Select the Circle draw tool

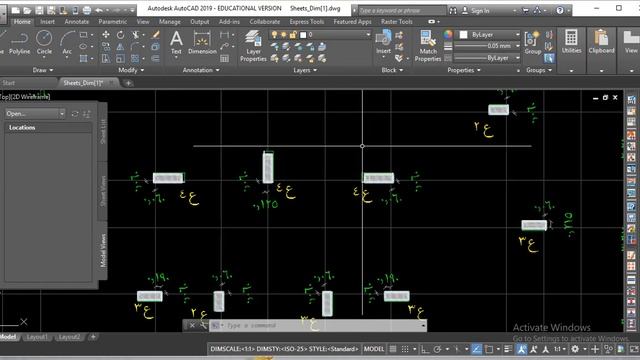[x=44, y=43]
